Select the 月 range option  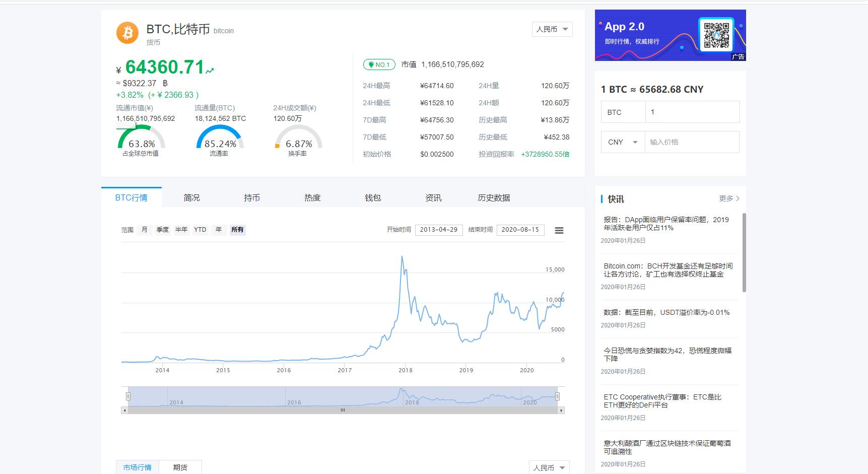pyautogui.click(x=145, y=230)
